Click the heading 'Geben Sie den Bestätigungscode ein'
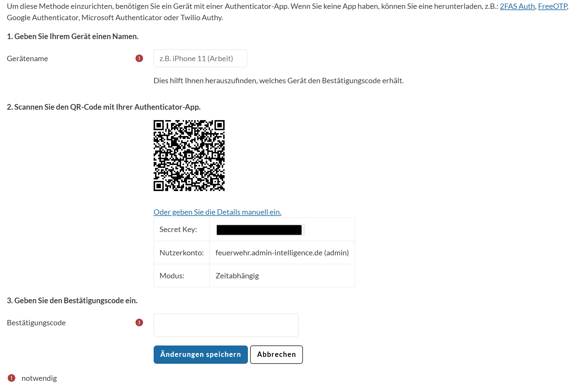This screenshot has height=389, width=588. coord(72,300)
